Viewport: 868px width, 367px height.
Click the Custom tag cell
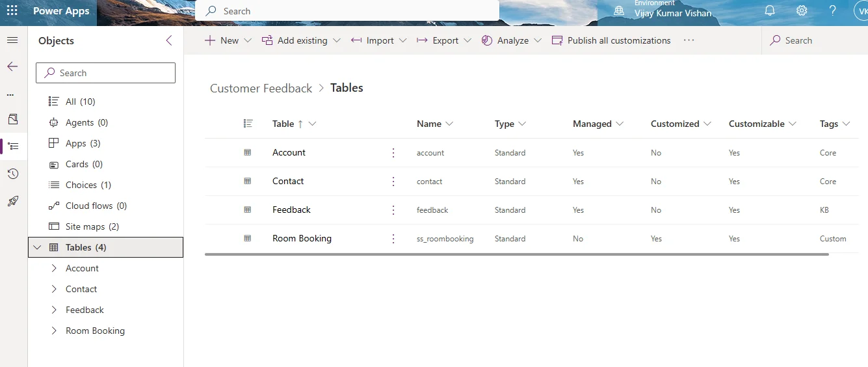(833, 239)
